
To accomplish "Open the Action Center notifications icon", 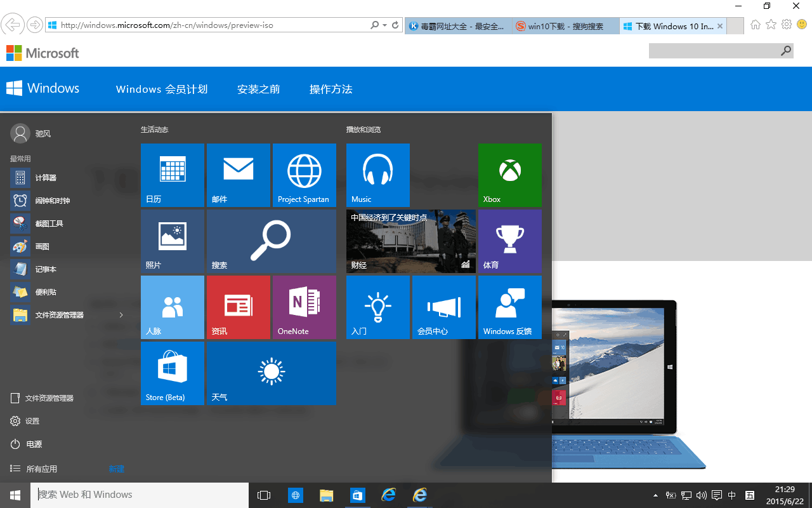I will 717,495.
